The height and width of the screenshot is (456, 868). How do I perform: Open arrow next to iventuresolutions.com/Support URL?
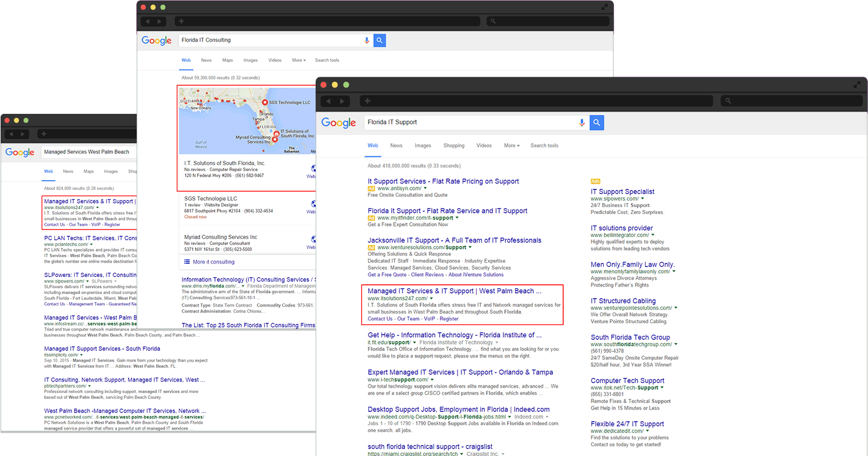click(x=470, y=248)
